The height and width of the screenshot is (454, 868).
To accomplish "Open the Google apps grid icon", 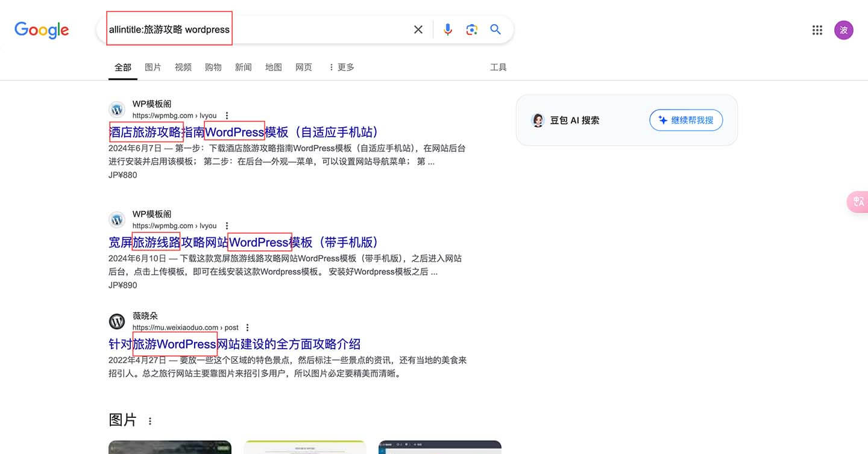I will tap(817, 30).
